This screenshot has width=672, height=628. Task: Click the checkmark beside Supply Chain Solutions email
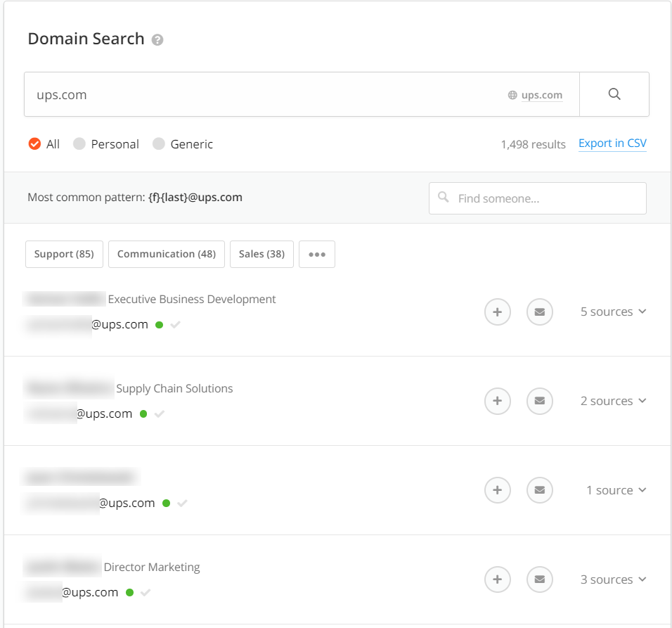point(160,414)
